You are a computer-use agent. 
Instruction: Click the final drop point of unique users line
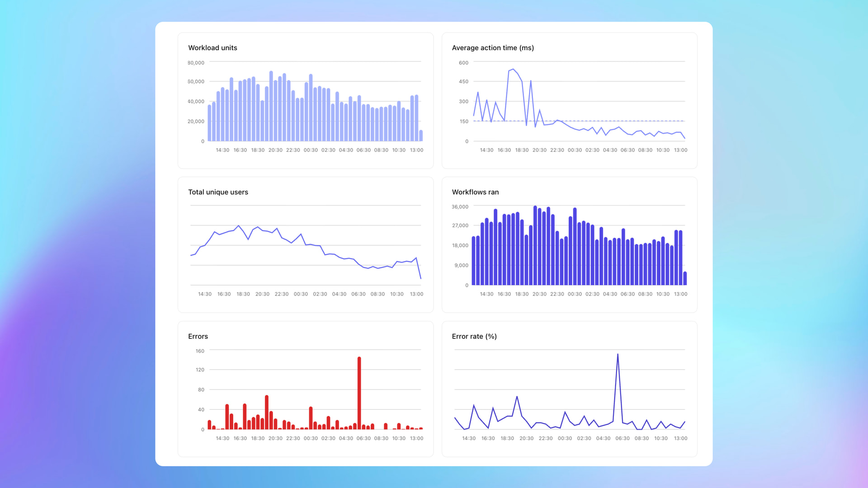click(x=421, y=278)
